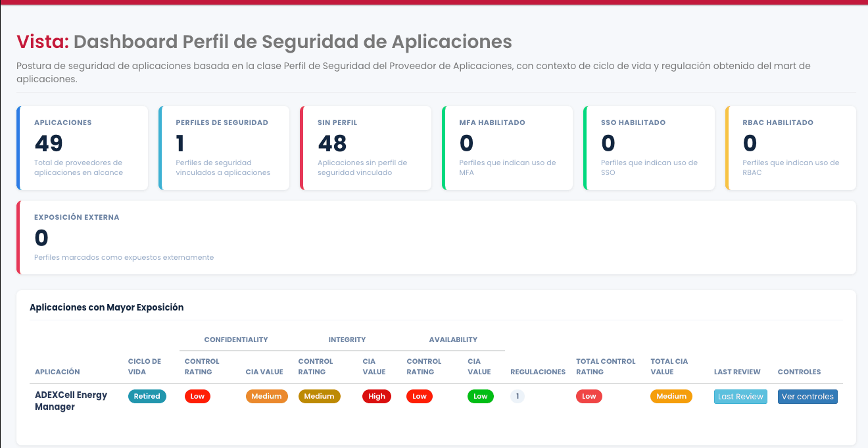
Task: Open the EXPOSICIÓN EXTERNA exposure card
Action: pyautogui.click(x=434, y=238)
